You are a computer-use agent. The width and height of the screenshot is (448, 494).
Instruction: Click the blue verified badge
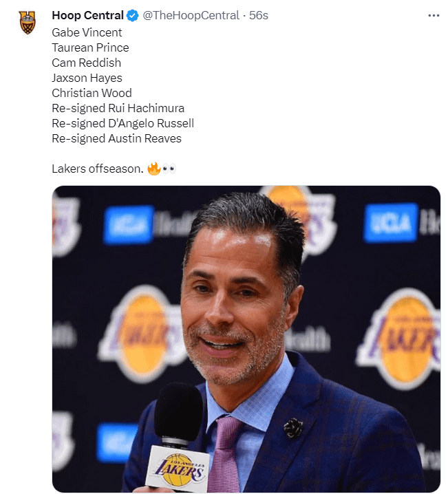pos(133,15)
